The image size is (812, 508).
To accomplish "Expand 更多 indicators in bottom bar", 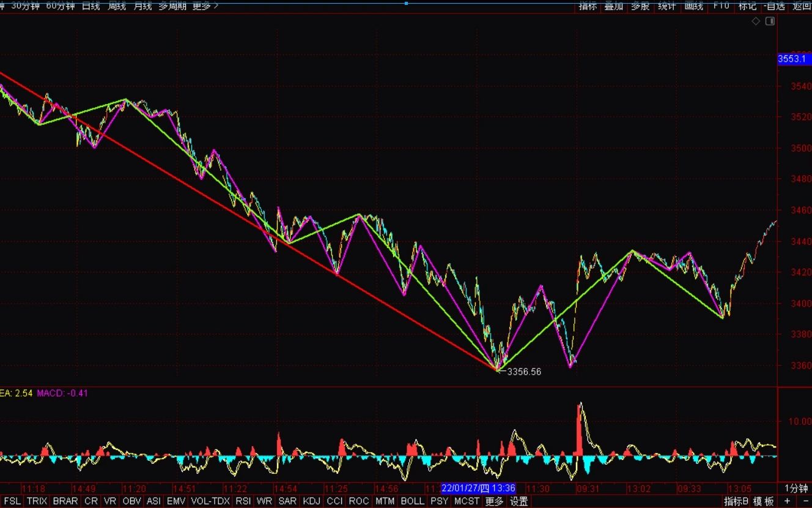I will (494, 501).
